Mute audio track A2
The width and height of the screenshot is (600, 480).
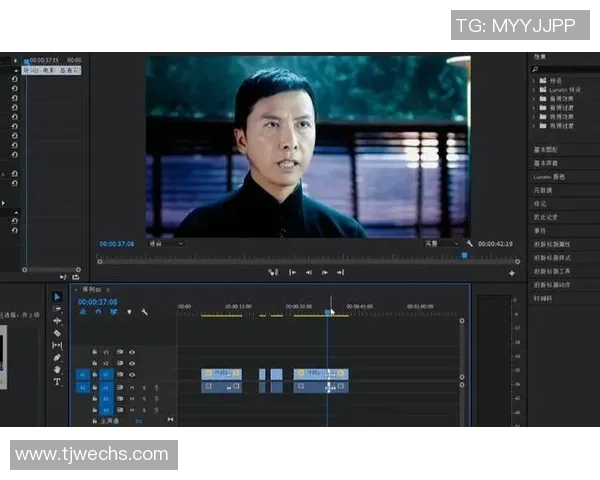point(132,399)
